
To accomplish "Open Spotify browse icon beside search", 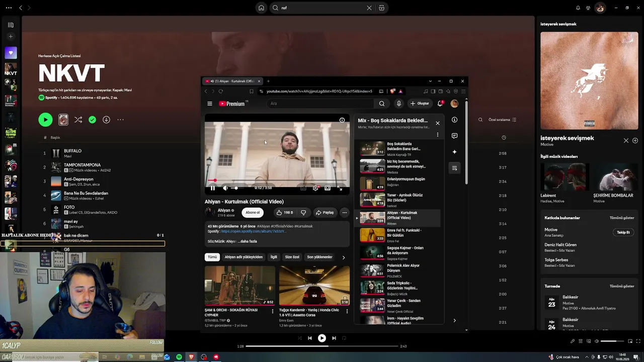I will [x=381, y=8].
